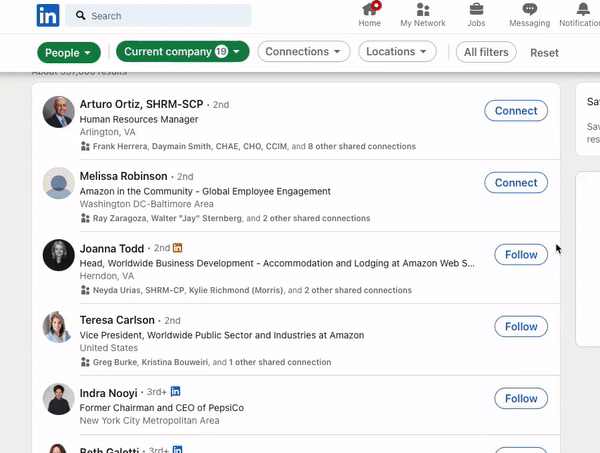600x453 pixels.
Task: Click the My Network menu label
Action: point(423,23)
